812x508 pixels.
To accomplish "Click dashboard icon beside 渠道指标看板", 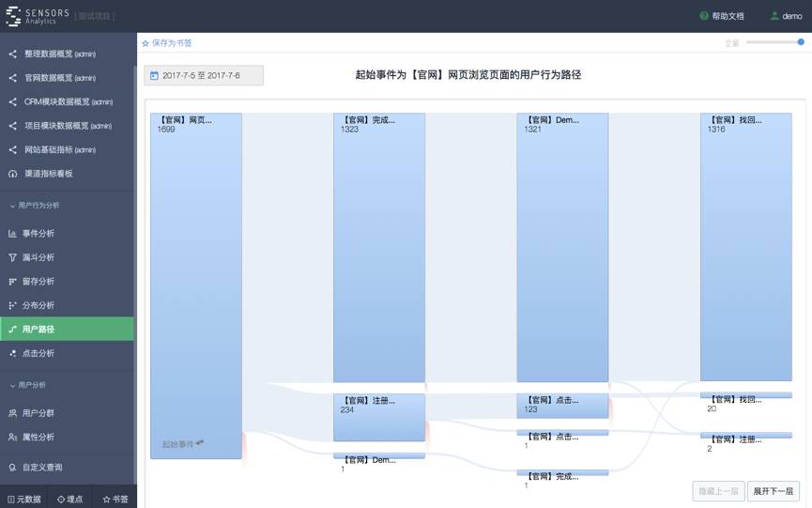I will coord(12,174).
